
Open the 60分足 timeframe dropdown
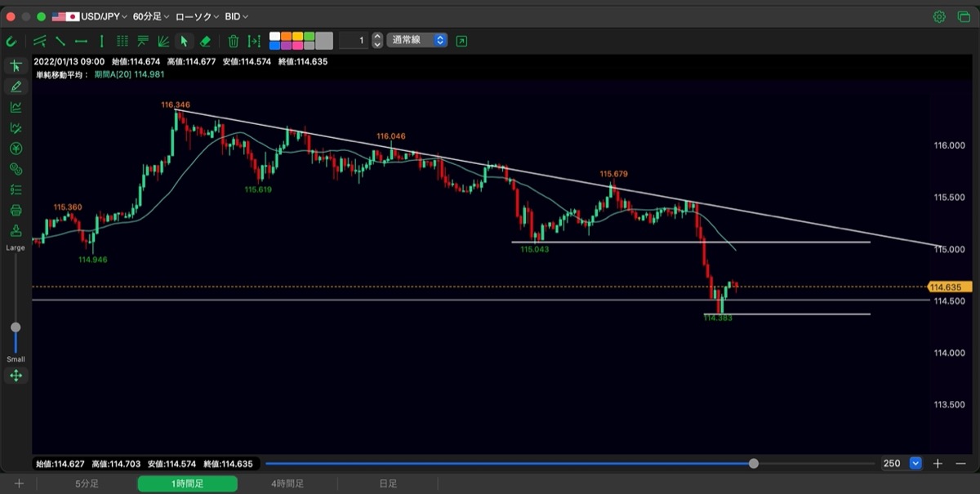point(151,16)
